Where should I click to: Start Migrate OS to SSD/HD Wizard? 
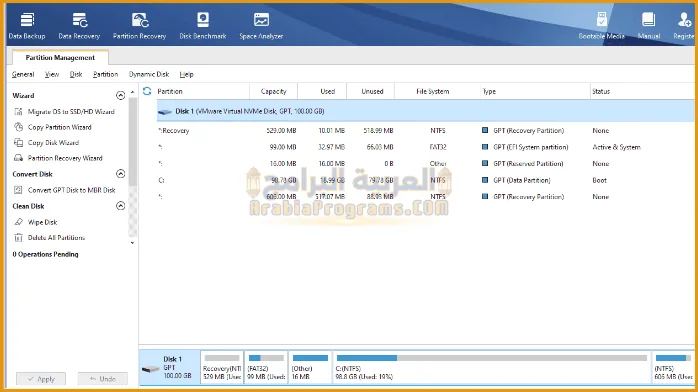[71, 112]
